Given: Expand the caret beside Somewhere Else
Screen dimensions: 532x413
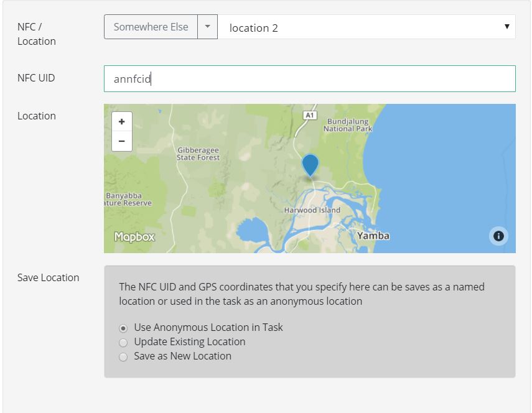Looking at the screenshot, I should point(207,27).
